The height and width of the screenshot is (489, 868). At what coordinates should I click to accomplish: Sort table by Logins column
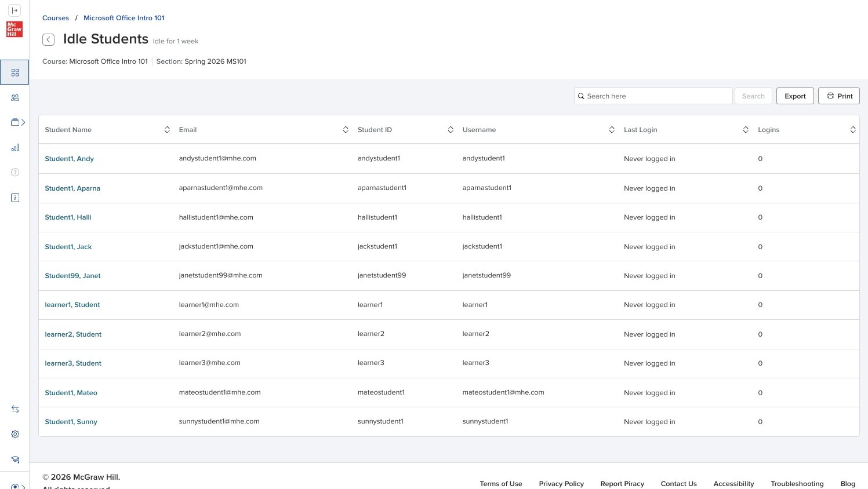853,130
